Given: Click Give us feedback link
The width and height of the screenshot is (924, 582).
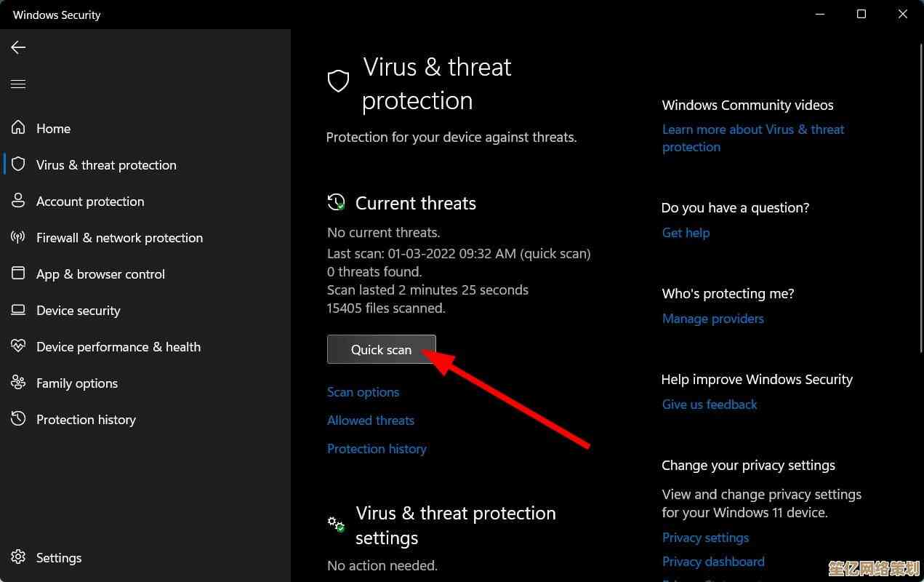Looking at the screenshot, I should [x=710, y=404].
